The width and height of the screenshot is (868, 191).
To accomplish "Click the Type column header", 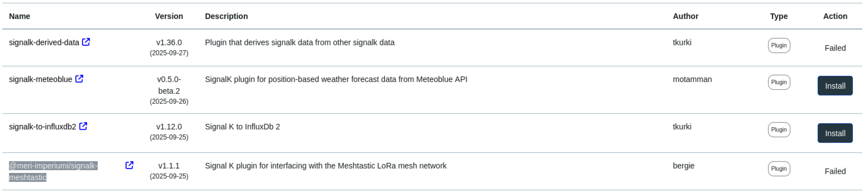I will coord(779,16).
